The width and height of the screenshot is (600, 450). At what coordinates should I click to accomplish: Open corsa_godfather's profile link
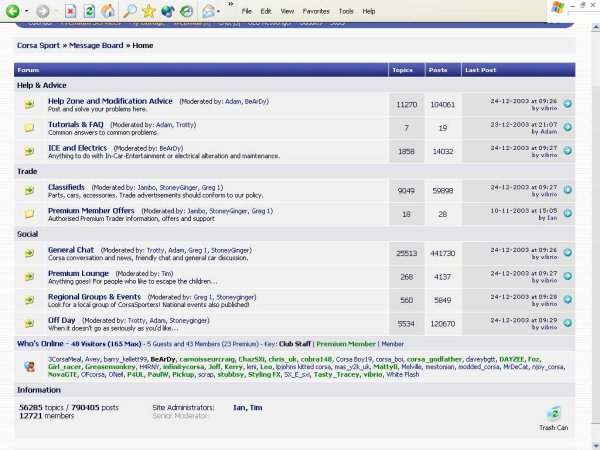tap(434, 359)
